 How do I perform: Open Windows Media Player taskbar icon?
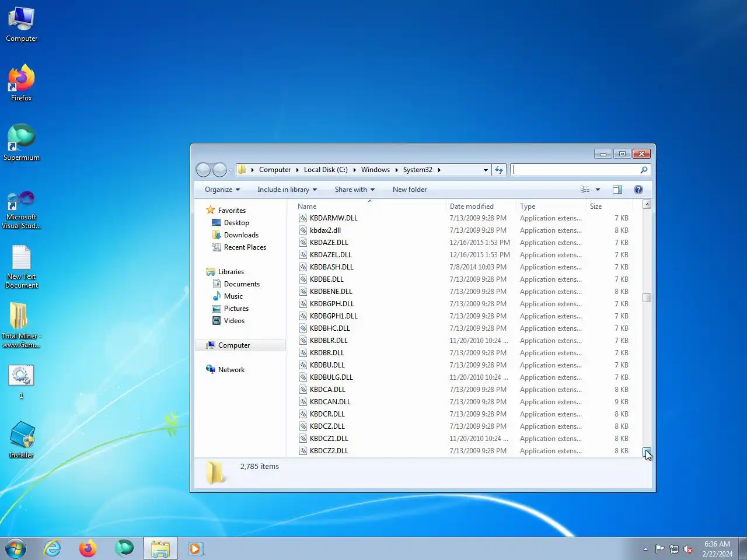click(x=196, y=548)
